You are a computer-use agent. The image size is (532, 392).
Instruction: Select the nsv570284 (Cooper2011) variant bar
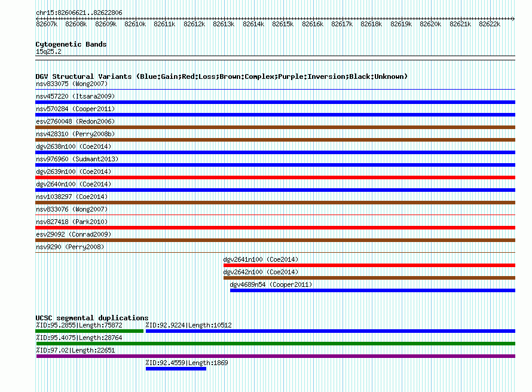275,115
